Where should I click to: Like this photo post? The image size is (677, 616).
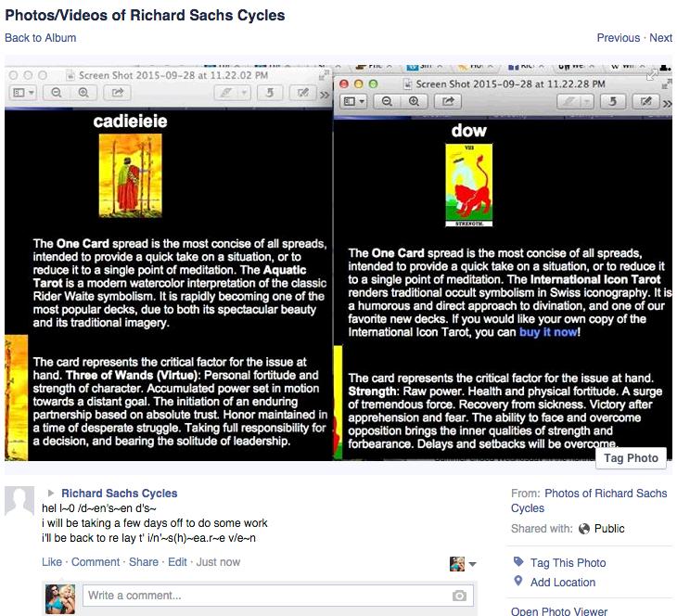(52, 562)
